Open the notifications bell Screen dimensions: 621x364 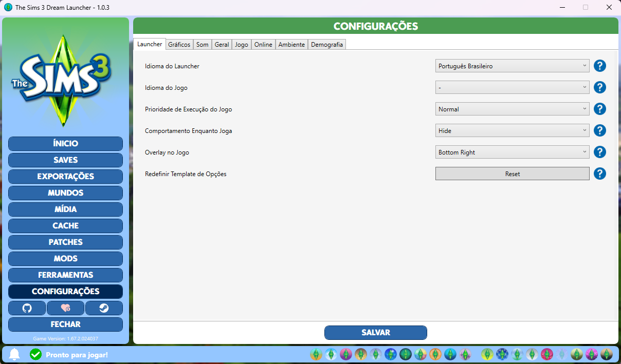14,354
